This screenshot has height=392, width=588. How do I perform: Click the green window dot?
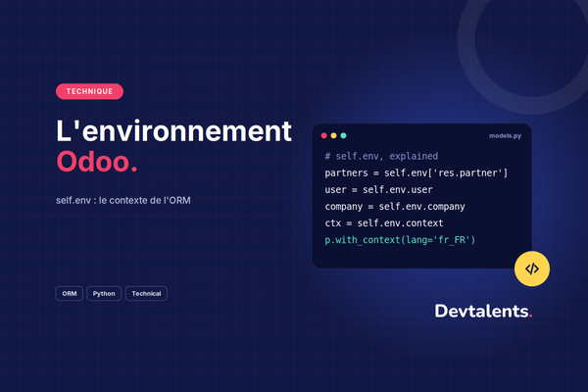pos(343,135)
